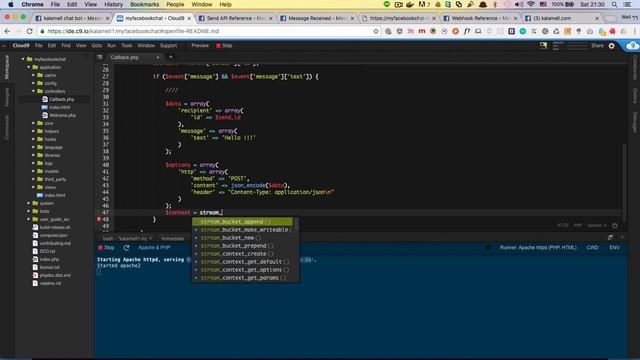Viewport: 640px width, 360px height.
Task: Open the Workspace side panel tab
Action: [x=7, y=67]
